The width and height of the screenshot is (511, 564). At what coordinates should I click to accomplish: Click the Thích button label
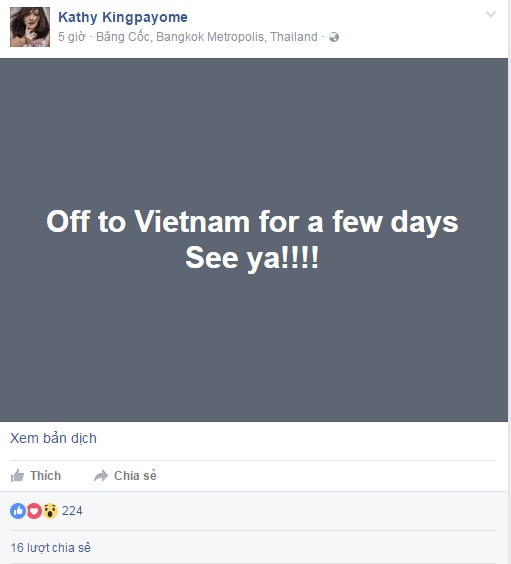pos(45,476)
